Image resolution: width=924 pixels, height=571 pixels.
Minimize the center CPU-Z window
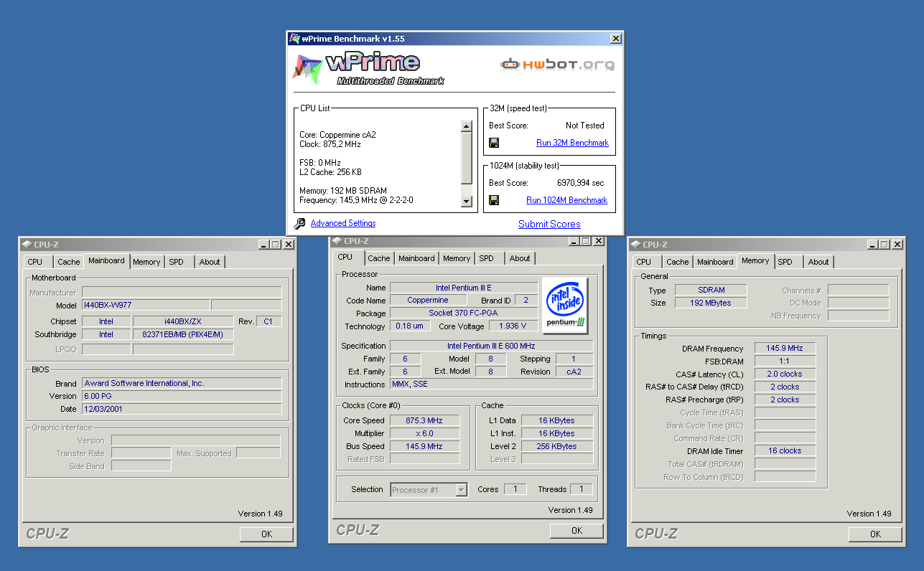(575, 242)
